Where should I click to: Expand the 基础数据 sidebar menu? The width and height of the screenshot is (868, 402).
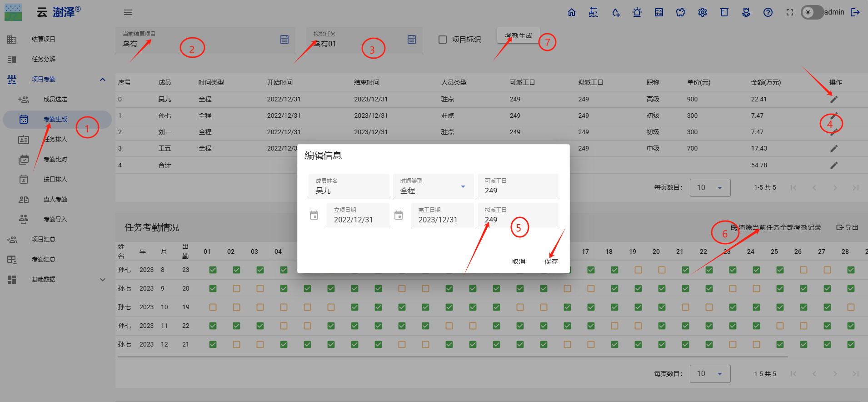[x=103, y=279]
